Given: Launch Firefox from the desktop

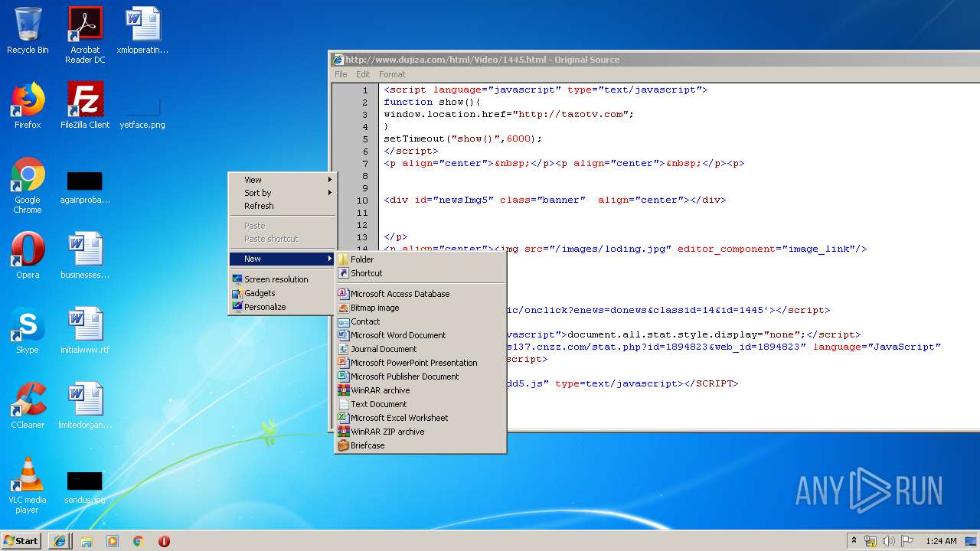Looking at the screenshot, I should 28,106.
